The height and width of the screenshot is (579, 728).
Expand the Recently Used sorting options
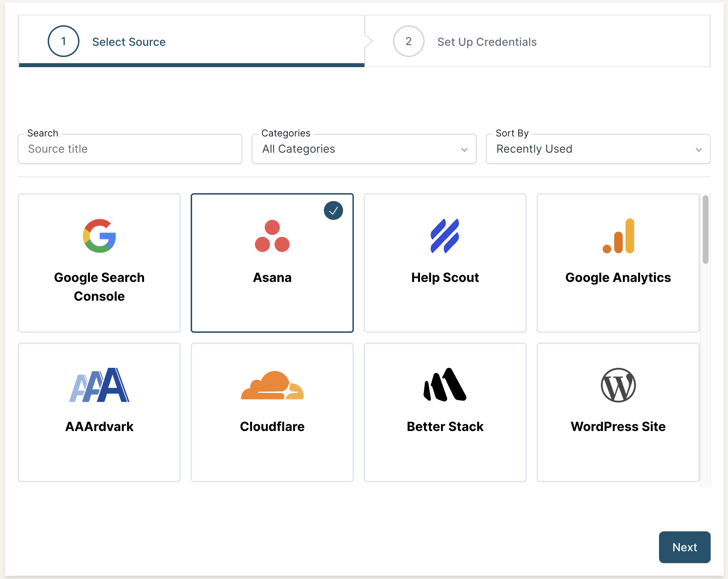pos(598,149)
